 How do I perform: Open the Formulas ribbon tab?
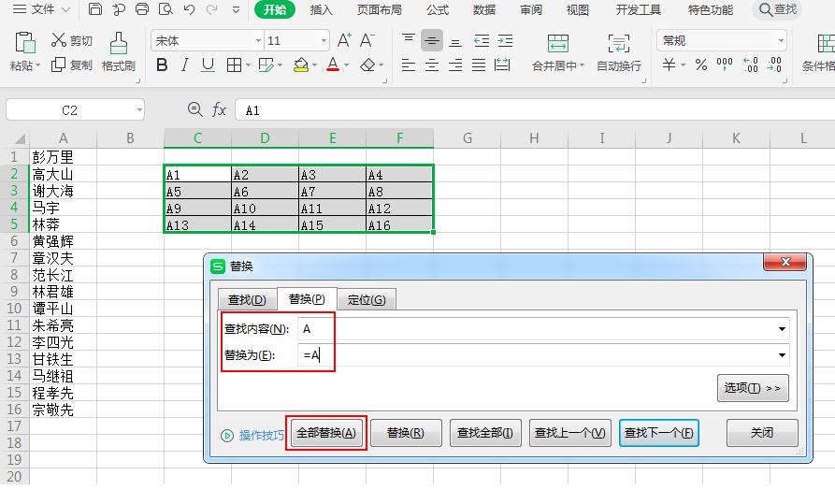point(438,10)
